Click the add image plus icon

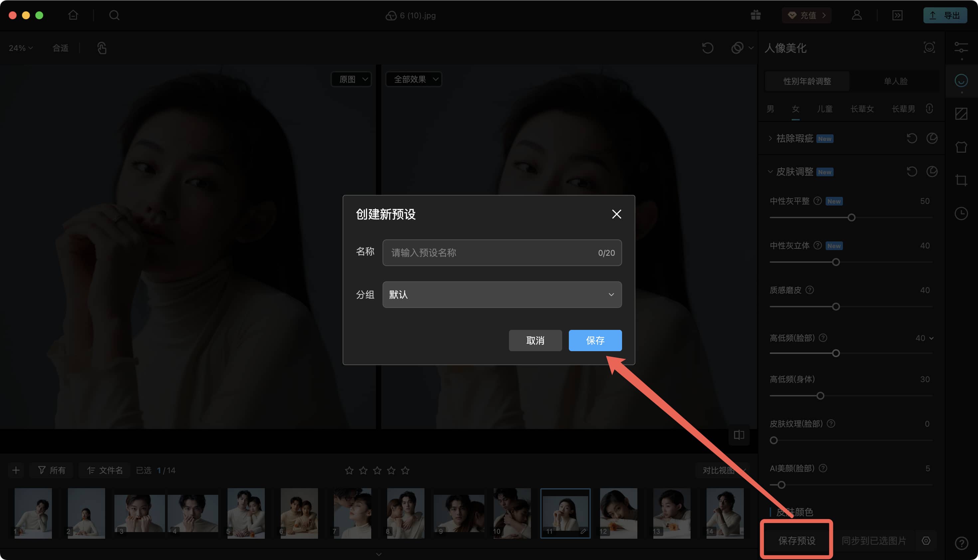click(16, 470)
